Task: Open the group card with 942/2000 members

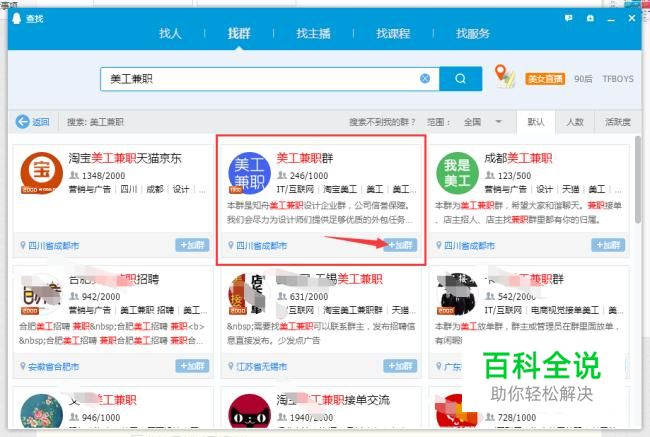Action: (x=113, y=322)
